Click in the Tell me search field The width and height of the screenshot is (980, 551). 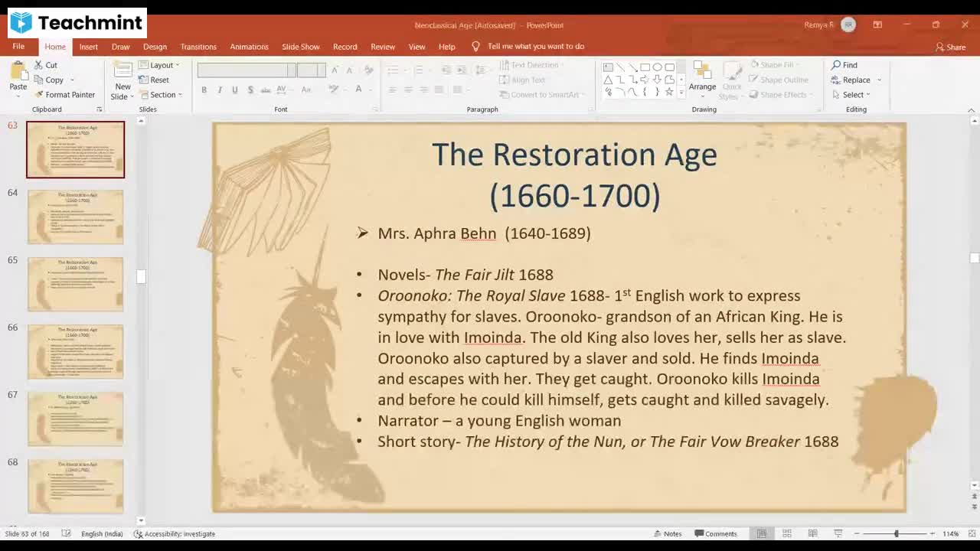click(536, 47)
